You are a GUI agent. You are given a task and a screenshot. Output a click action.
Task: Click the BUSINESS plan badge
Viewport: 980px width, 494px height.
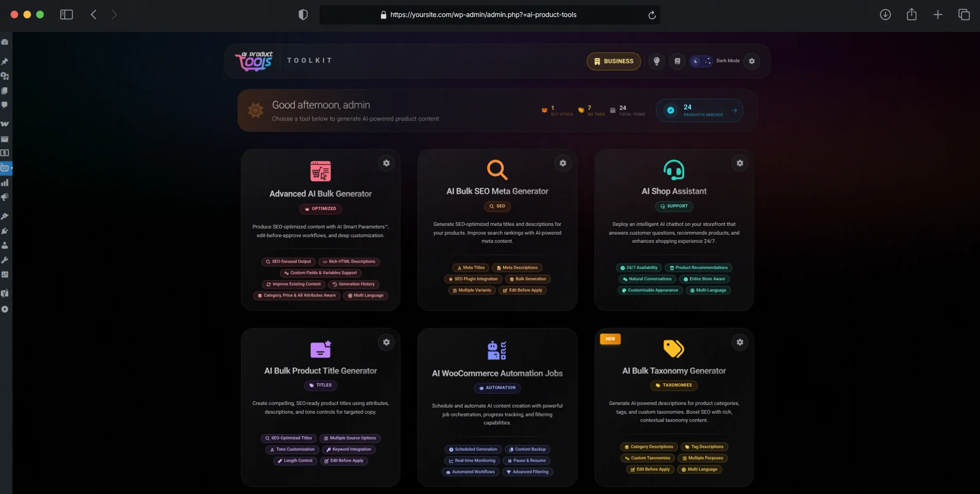[x=614, y=61]
